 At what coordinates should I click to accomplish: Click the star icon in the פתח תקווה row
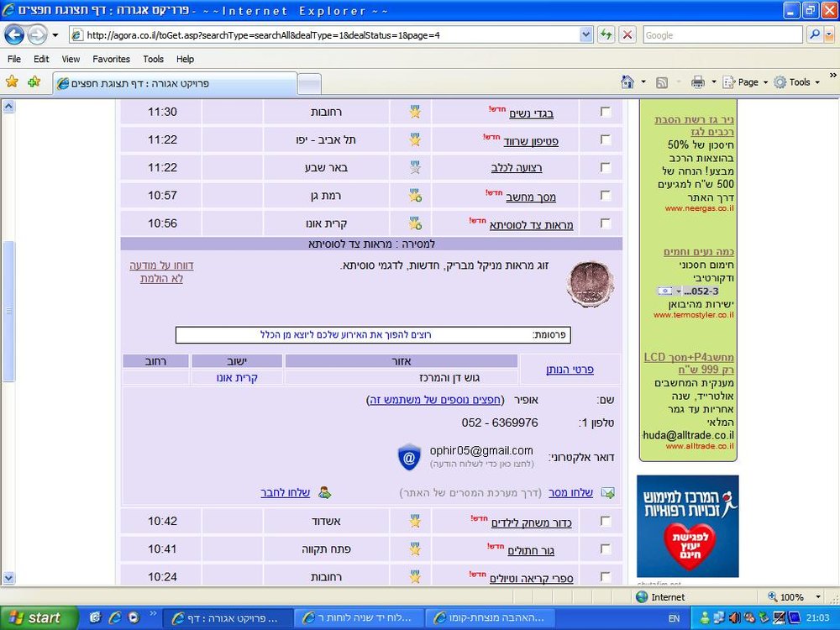coord(415,549)
